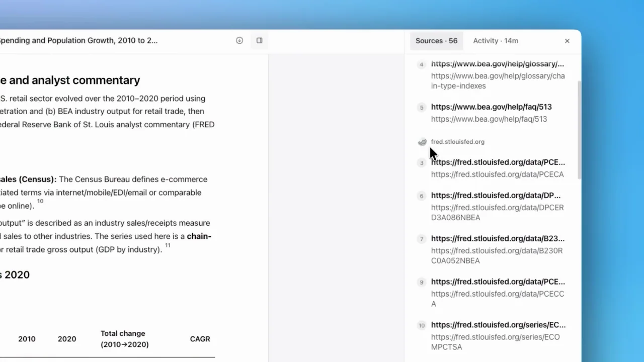
Task: Switch to the Sources · 56 tab
Action: [436, 41]
